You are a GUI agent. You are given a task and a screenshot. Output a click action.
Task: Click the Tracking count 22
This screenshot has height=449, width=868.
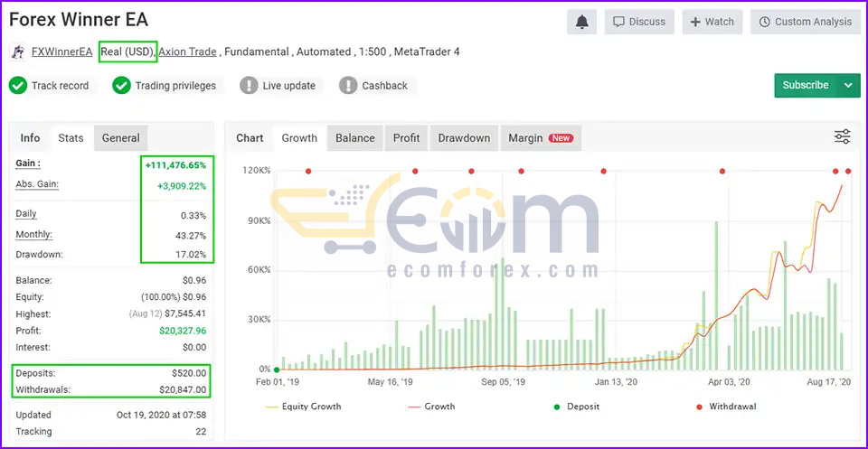click(201, 431)
